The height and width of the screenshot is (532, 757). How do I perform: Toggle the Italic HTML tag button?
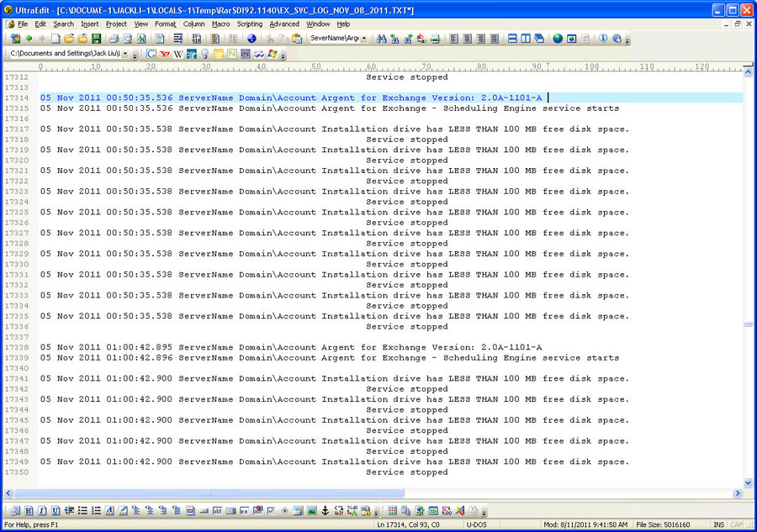pyautogui.click(x=42, y=511)
